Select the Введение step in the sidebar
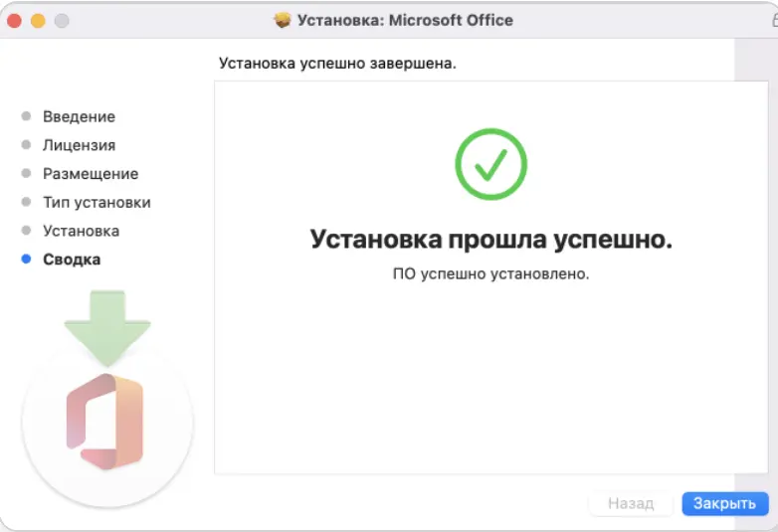This screenshot has height=532, width=778. [79, 116]
